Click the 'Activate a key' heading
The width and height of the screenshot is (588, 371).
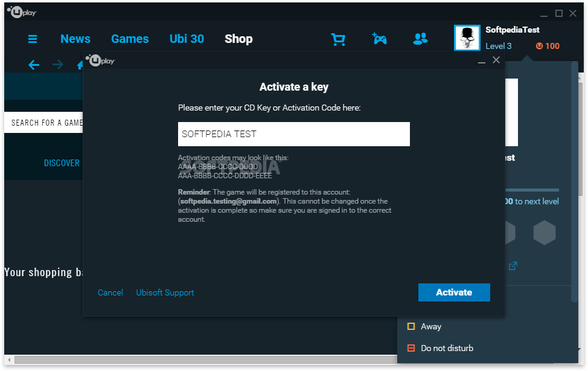294,87
